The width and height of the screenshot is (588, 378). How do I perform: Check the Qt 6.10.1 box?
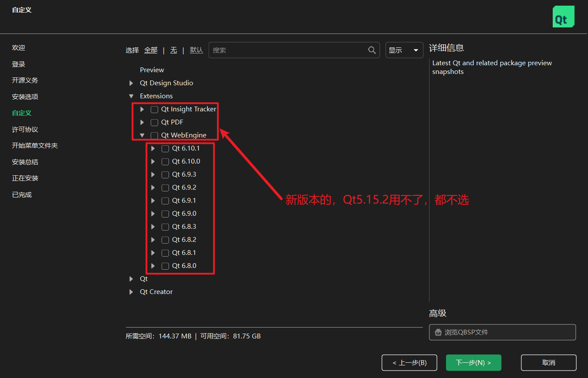click(165, 148)
